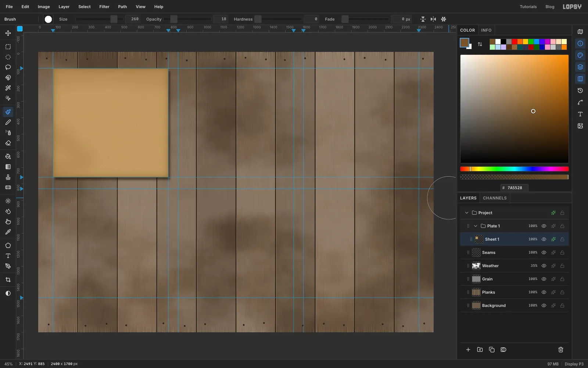Open the Filter menu

click(x=104, y=7)
